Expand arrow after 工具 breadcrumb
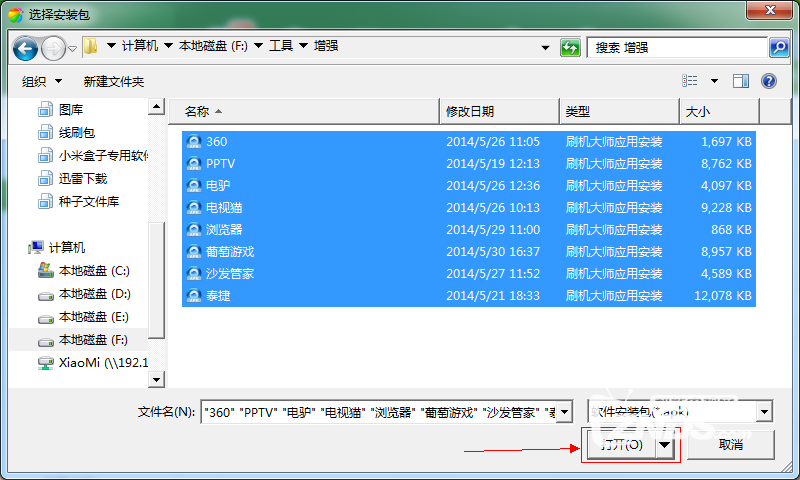 coord(304,46)
